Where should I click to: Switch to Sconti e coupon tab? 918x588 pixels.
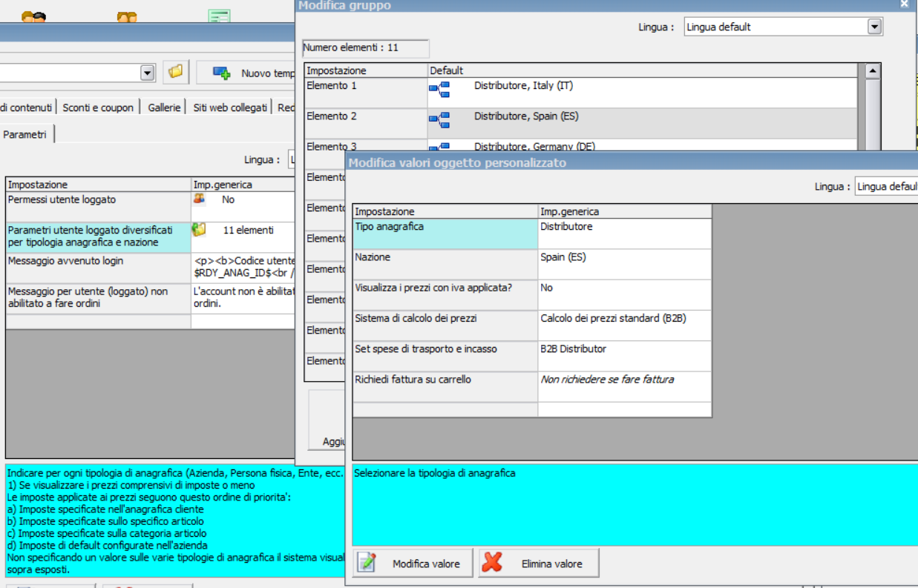coord(98,108)
